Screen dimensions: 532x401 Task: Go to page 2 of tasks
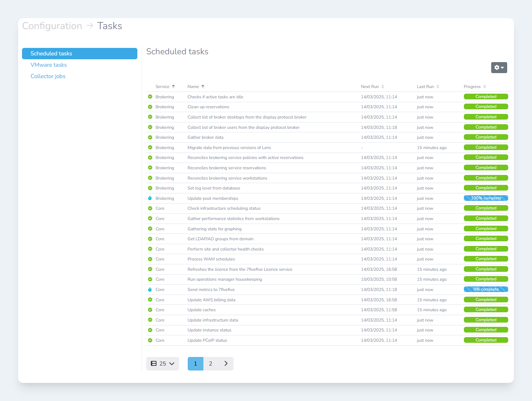(x=210, y=364)
